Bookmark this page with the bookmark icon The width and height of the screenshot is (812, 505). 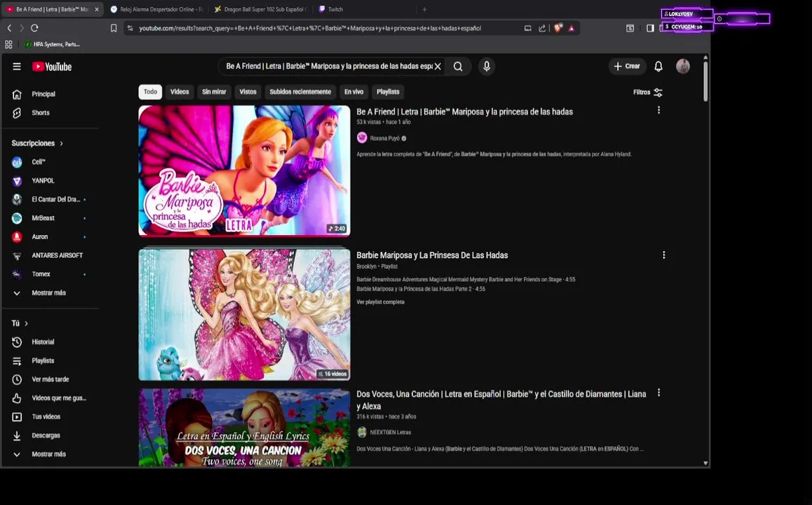(114, 28)
